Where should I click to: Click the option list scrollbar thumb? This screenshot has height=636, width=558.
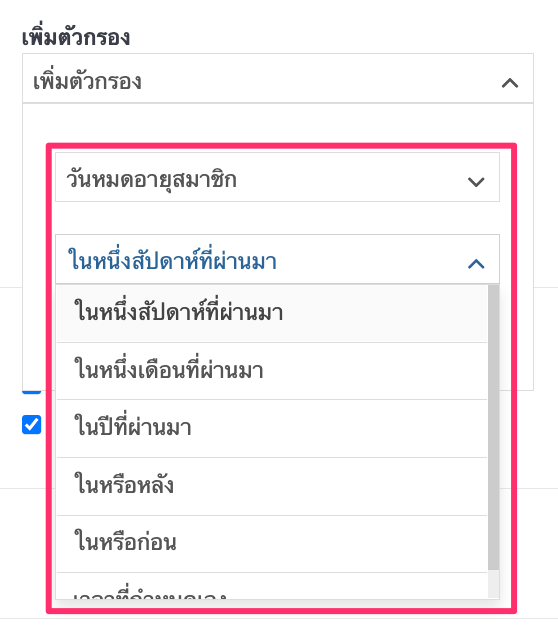point(494,428)
